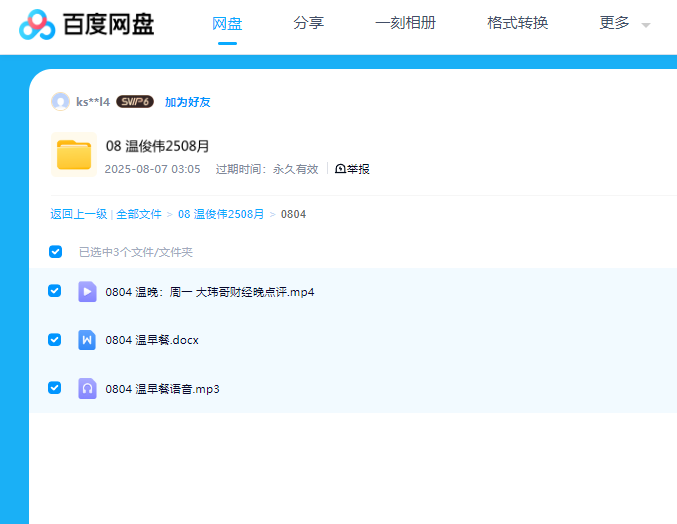Deselect the 温早餐语音.mp3 checkbox
Viewport: 677px width, 524px height.
pyautogui.click(x=55, y=388)
